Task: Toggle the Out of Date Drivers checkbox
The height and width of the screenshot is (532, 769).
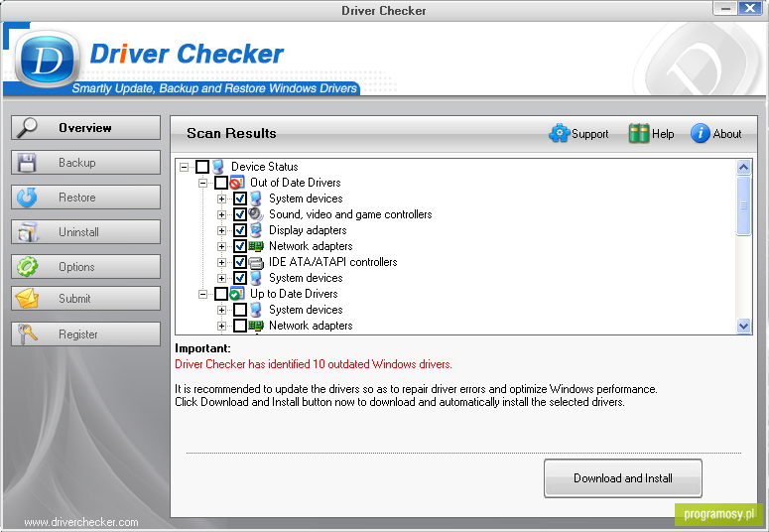Action: 221,183
